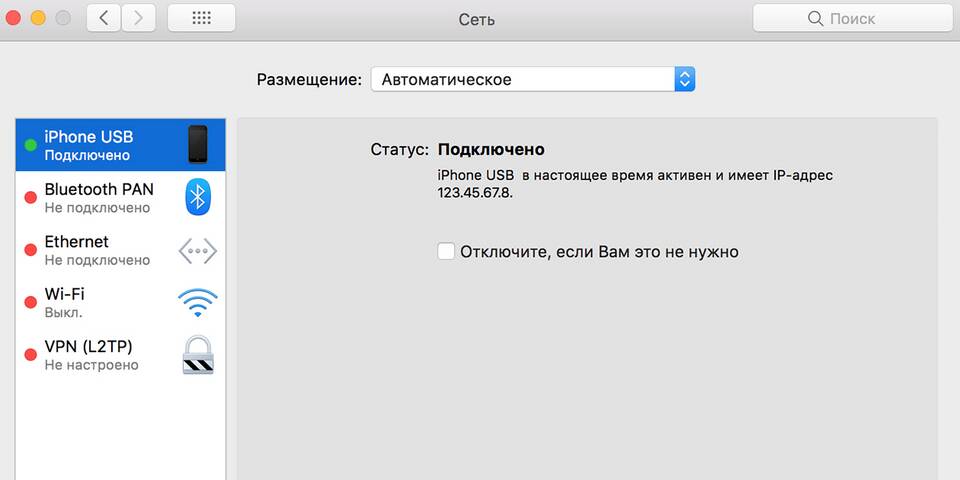Viewport: 960px width, 480px height.
Task: Click the Bluetooth icon in network list
Action: click(x=198, y=197)
